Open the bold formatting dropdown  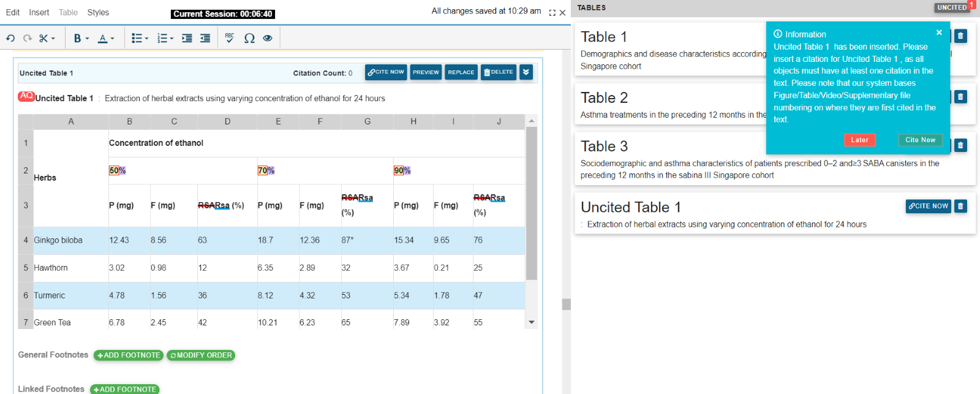pyautogui.click(x=81, y=38)
